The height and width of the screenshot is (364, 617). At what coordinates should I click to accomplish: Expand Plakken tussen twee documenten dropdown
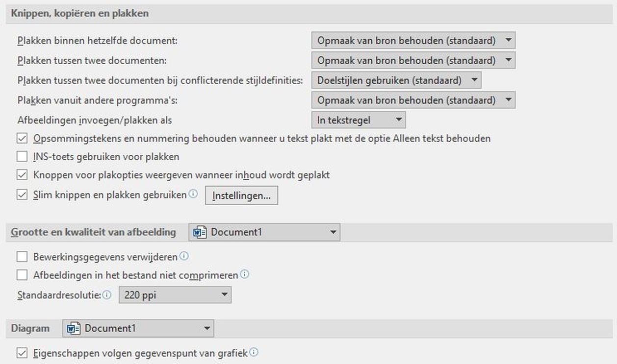pyautogui.click(x=413, y=61)
